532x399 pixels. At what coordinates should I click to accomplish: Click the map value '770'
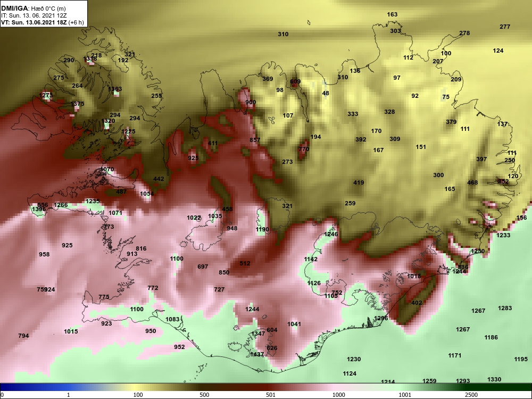(x=304, y=149)
